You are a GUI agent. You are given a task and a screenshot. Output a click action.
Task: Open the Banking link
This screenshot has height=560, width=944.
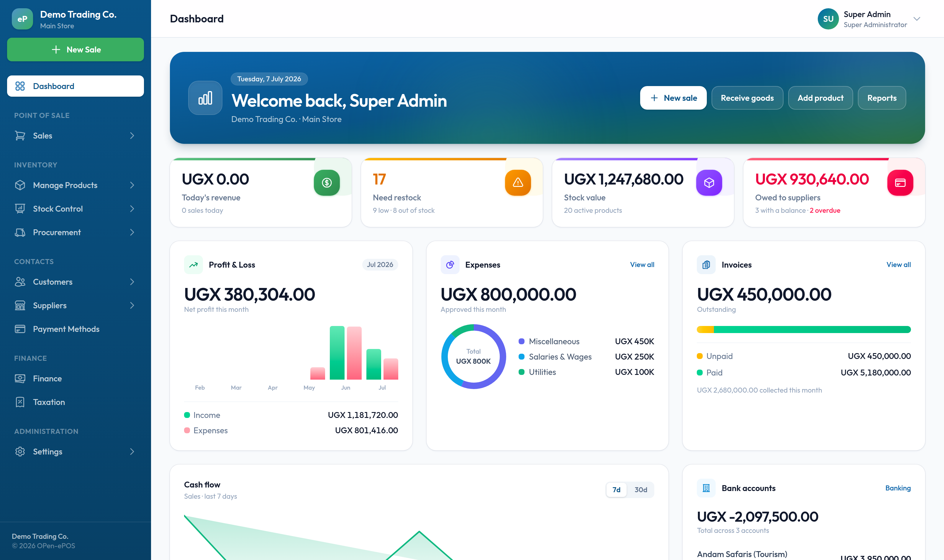pos(898,488)
